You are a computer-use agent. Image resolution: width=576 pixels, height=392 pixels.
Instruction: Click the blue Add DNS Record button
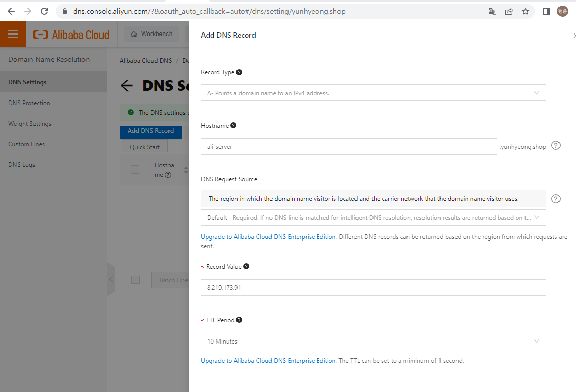click(150, 131)
